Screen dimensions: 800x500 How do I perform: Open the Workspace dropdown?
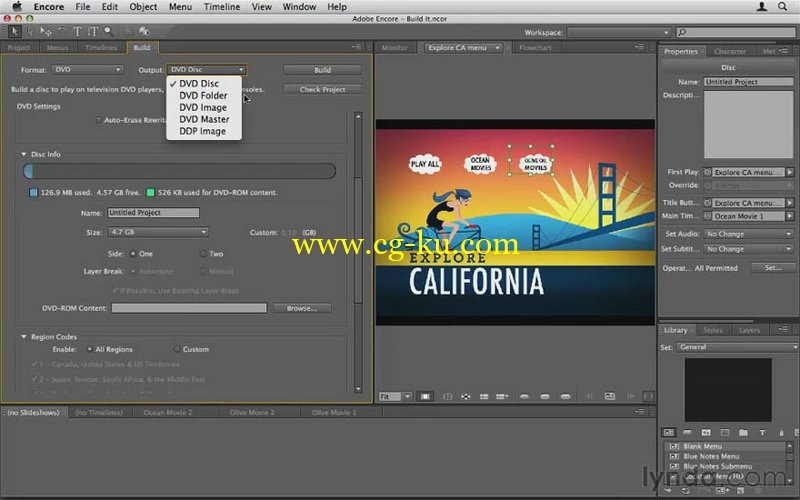pos(618,32)
